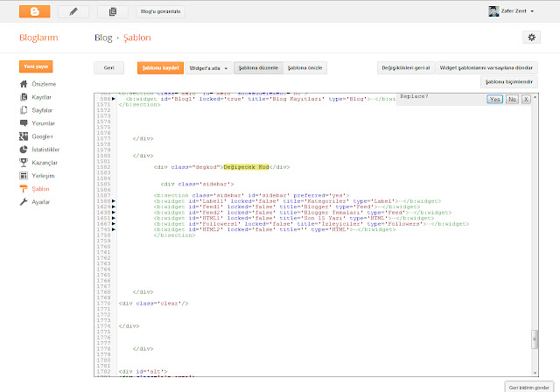Click Widget şablonlarını varsayılana döndür
The height and width of the screenshot is (392, 560).
pos(486,68)
